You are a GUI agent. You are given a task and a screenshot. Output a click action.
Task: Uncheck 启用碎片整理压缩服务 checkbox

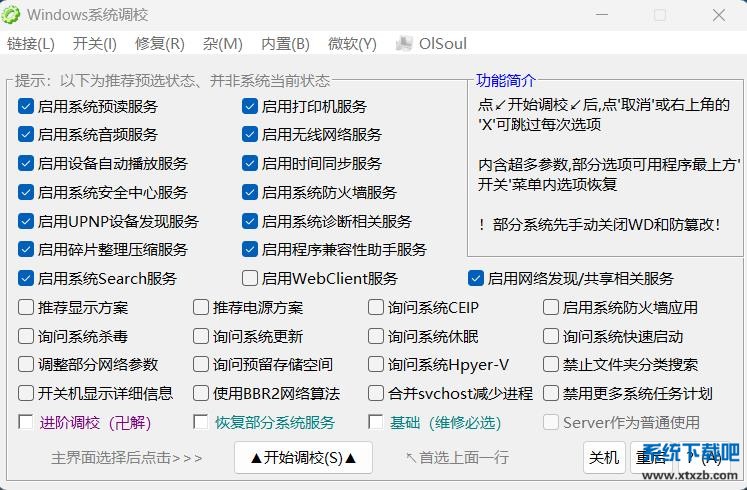coord(26,249)
